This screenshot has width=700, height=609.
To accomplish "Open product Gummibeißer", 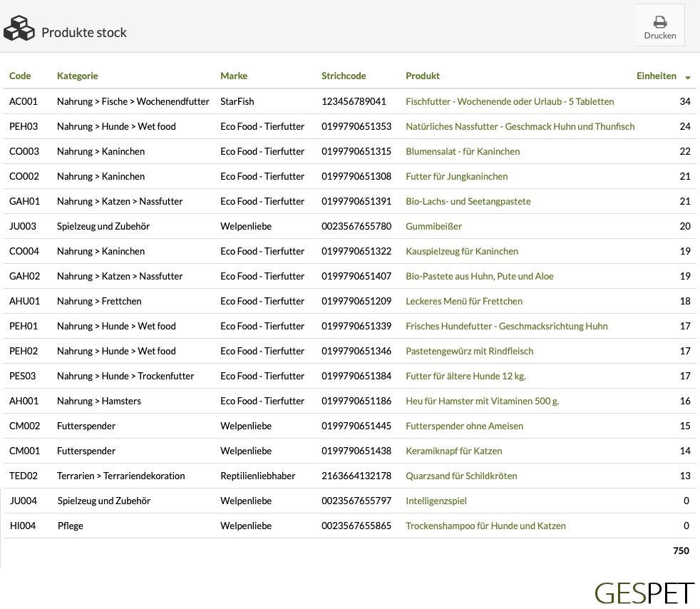I will coord(433,226).
